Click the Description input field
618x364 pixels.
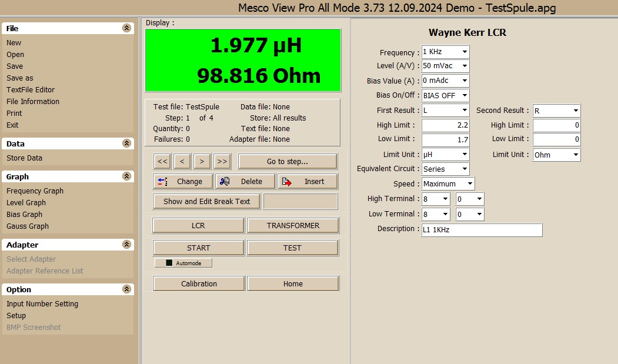(481, 230)
